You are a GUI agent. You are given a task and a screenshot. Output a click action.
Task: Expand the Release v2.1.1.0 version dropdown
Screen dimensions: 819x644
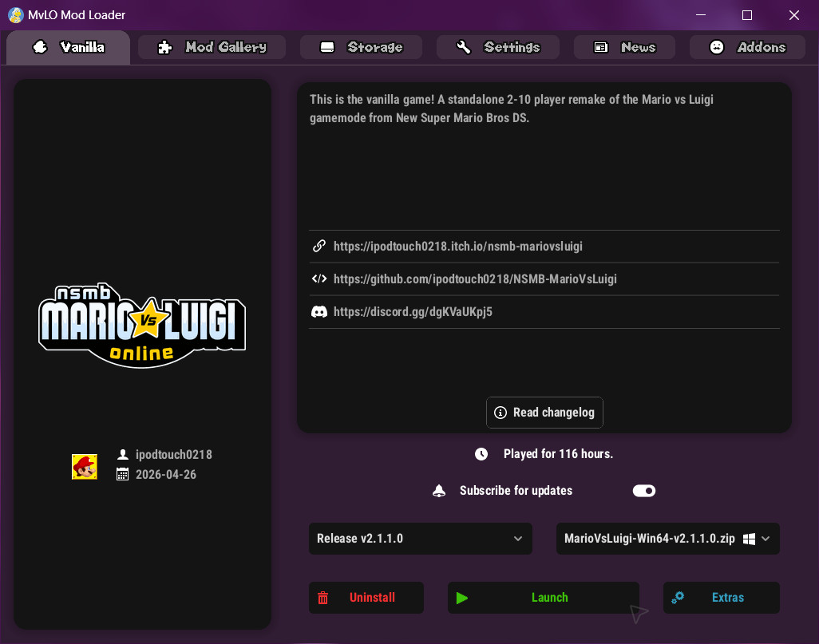coord(421,539)
